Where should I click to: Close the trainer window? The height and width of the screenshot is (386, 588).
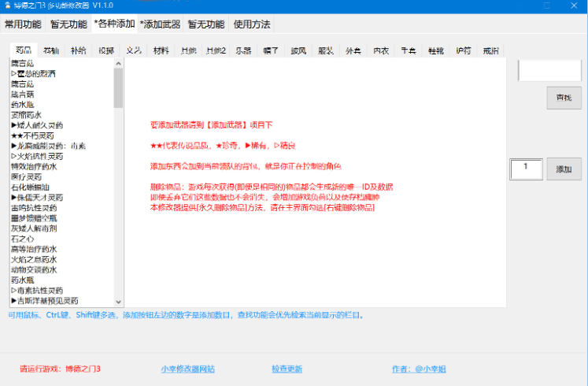point(574,6)
